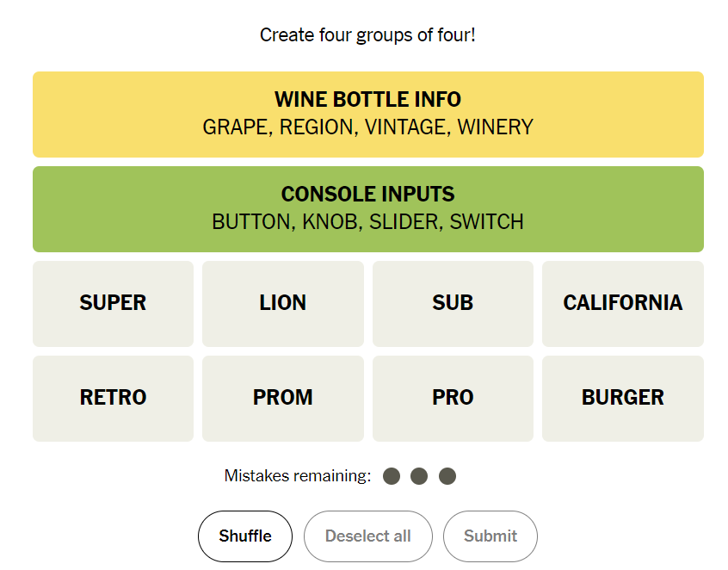728x570 pixels.
Task: Toggle the SUB word tile
Action: click(x=453, y=303)
